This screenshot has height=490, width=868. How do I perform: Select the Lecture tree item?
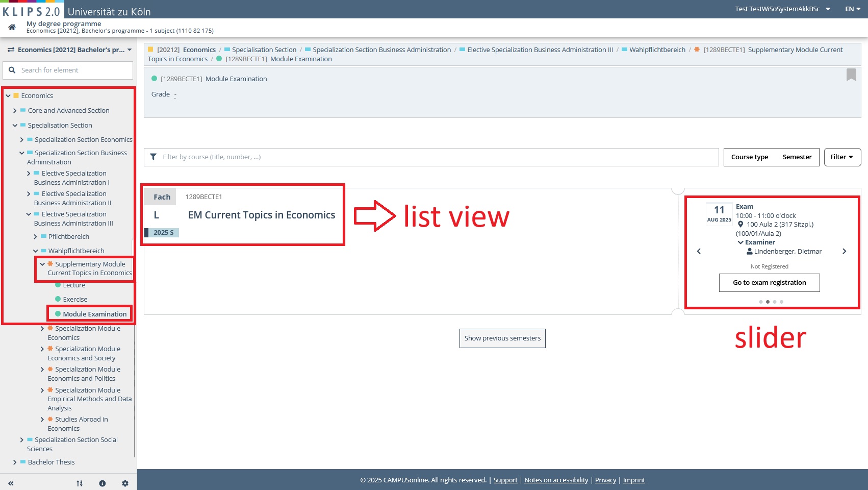coord(74,285)
